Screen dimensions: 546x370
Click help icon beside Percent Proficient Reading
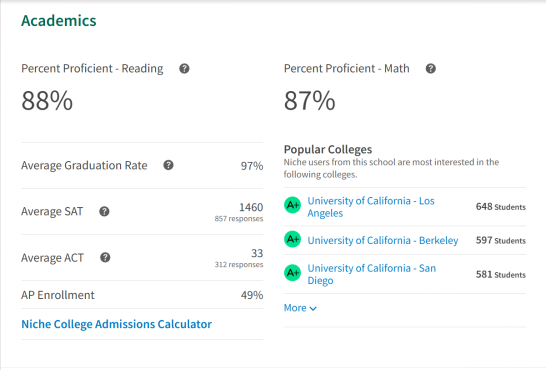pos(184,69)
